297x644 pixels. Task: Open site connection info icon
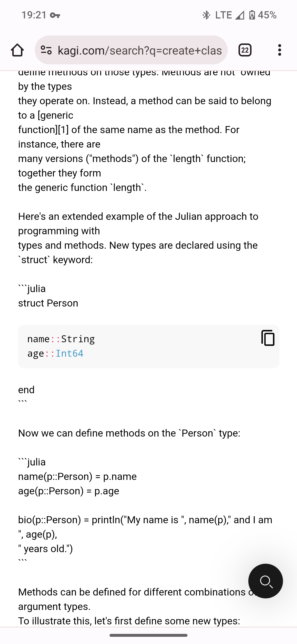(x=46, y=50)
